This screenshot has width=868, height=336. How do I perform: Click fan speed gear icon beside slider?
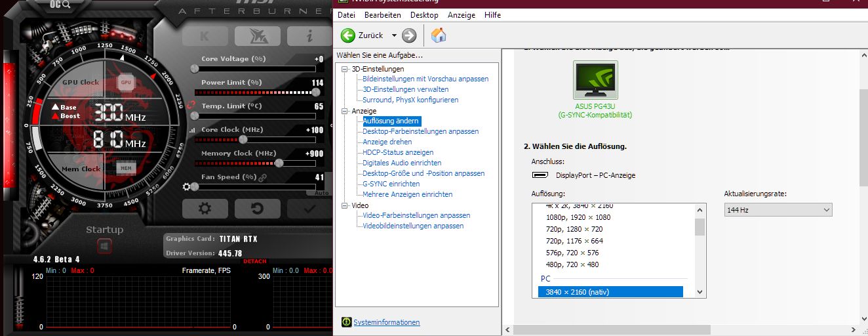coord(186,187)
